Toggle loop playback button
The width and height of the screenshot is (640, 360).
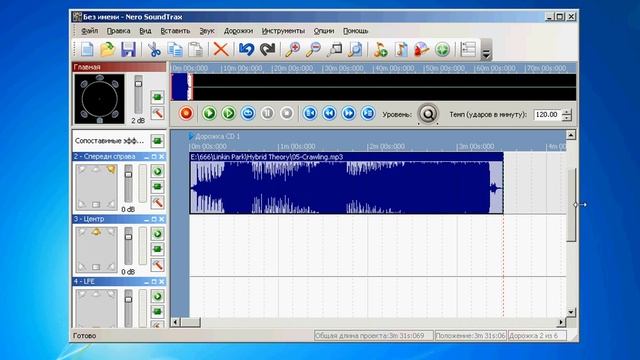[x=248, y=113]
